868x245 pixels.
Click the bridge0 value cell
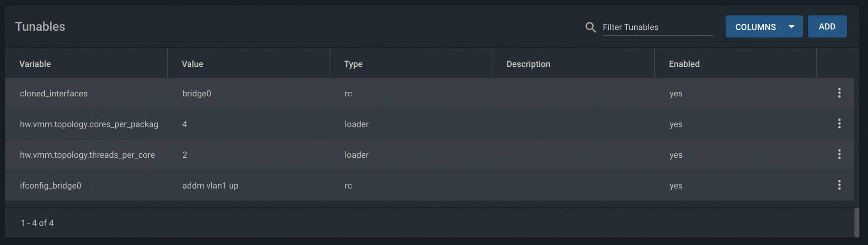pos(197,94)
